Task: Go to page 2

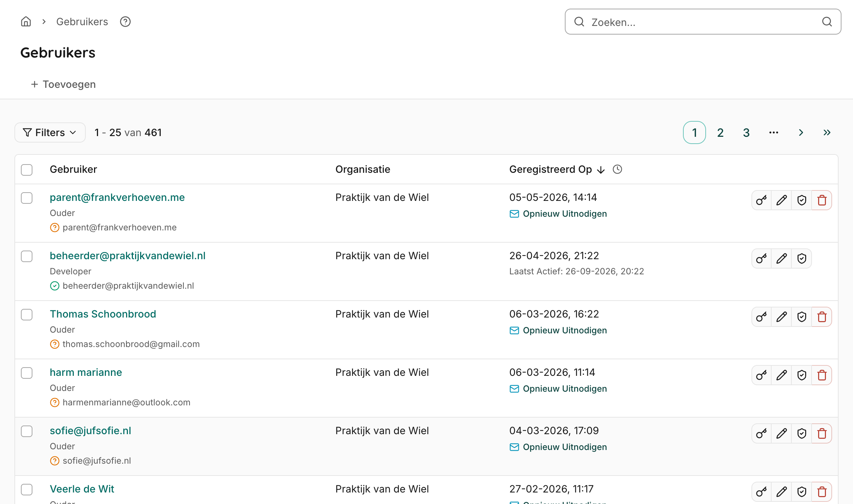Action: [720, 132]
